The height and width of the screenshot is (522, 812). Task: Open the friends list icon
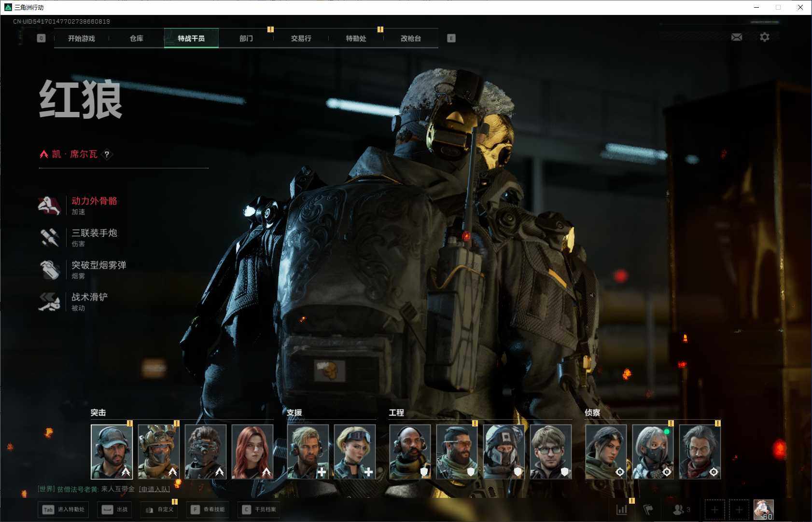(681, 509)
